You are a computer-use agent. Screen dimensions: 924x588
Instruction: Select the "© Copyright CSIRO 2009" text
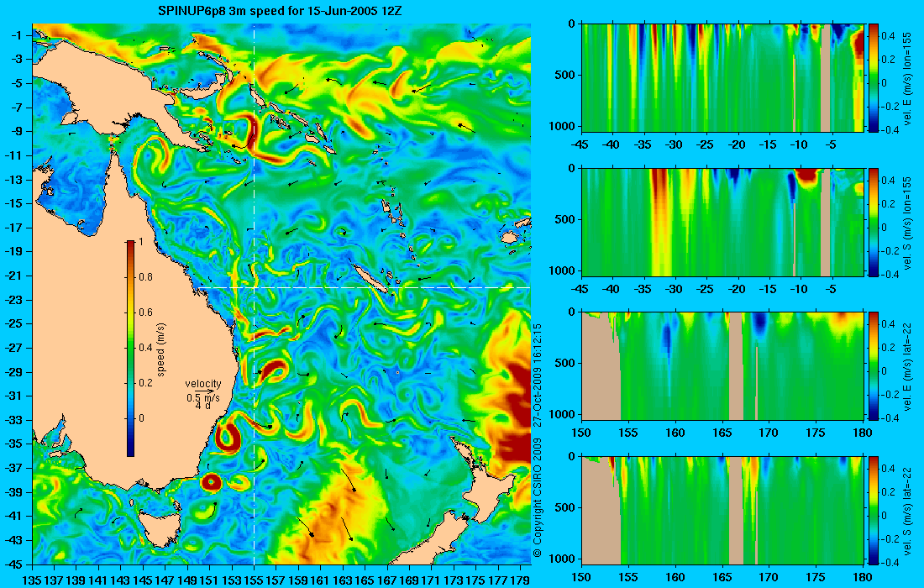[x=538, y=498]
